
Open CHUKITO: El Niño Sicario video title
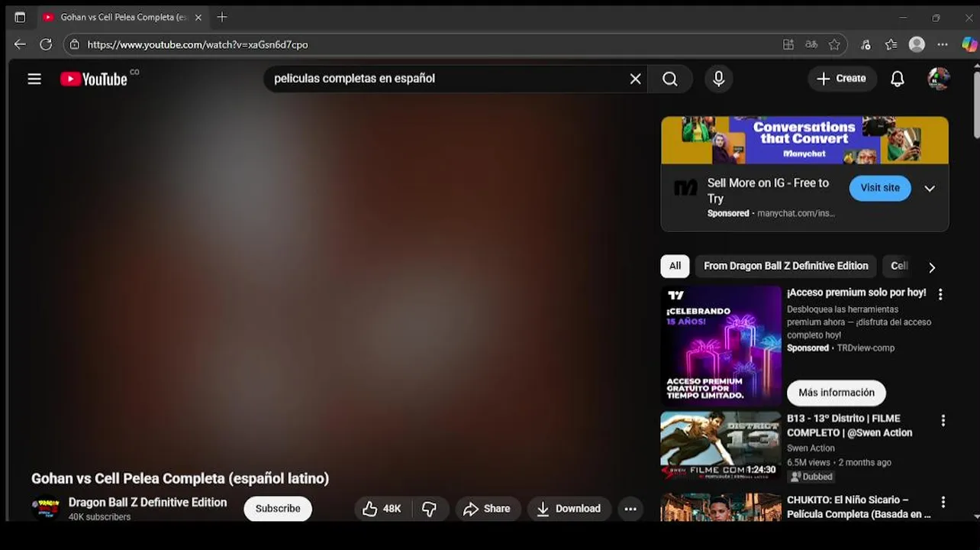[x=859, y=507]
